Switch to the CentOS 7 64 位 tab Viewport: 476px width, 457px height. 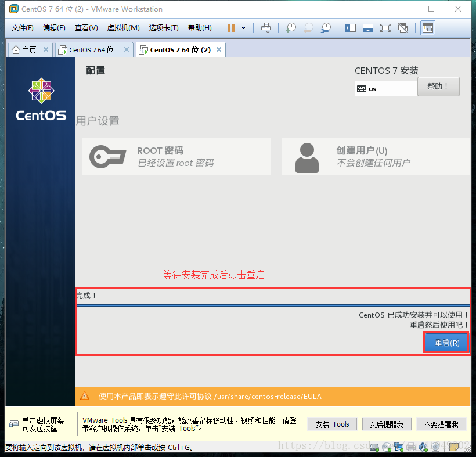tap(91, 50)
